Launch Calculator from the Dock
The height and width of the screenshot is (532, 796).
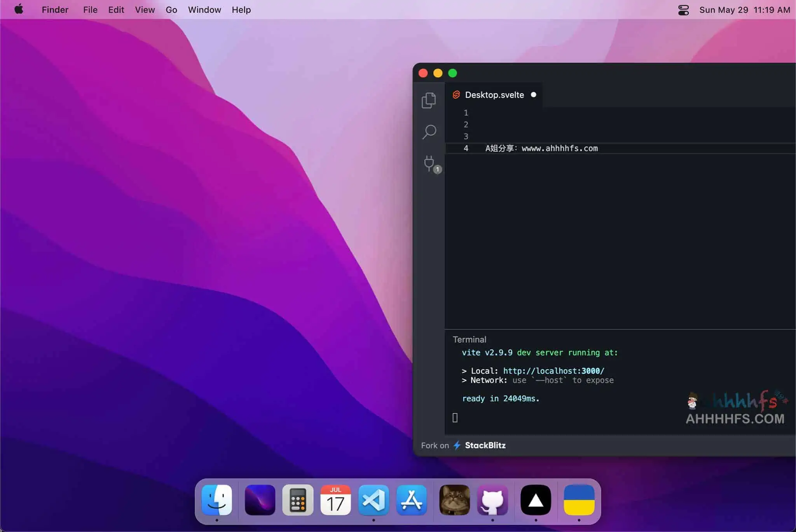point(298,501)
